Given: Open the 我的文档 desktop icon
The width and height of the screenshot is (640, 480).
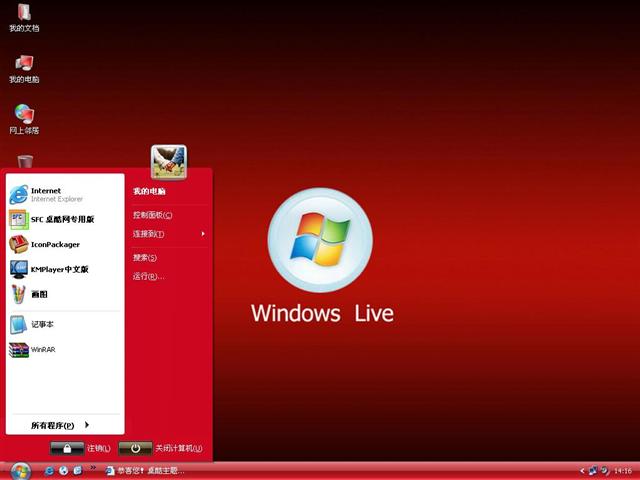Looking at the screenshot, I should pyautogui.click(x=24, y=18).
